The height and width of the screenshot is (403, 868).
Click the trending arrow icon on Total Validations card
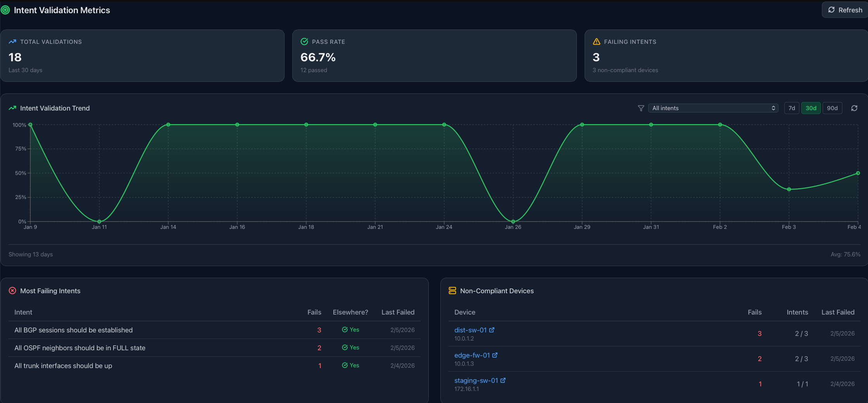[12, 42]
